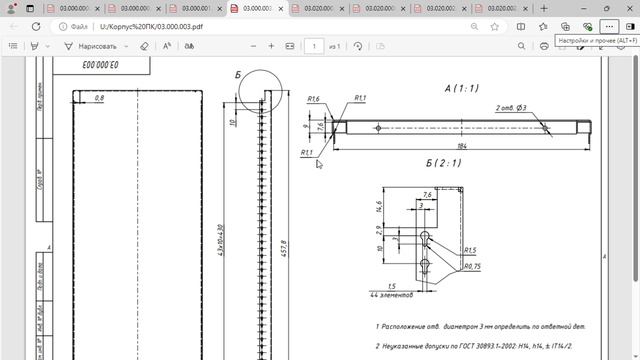
Task: Click the view title А ( 1 : 1 )
Action: (462, 88)
